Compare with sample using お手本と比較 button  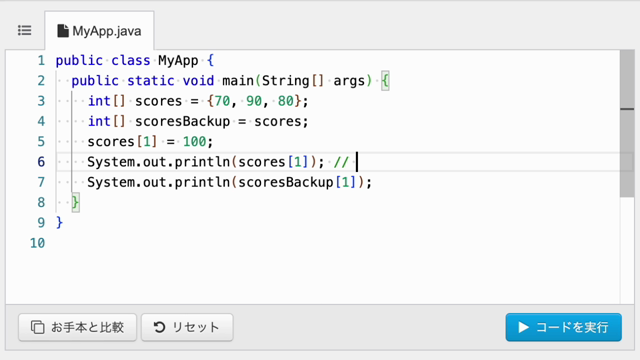78,327
